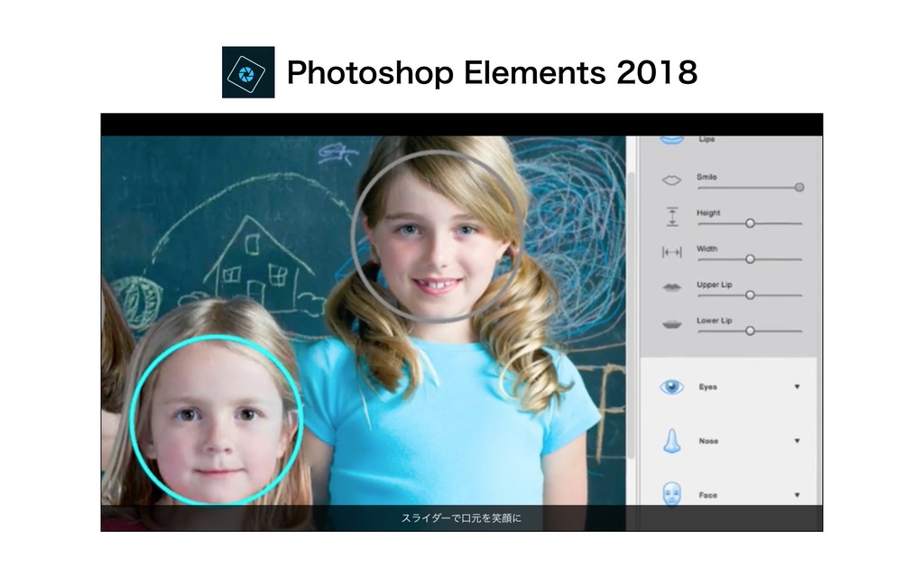Select the cyan-circled younger girl's face

click(x=217, y=420)
